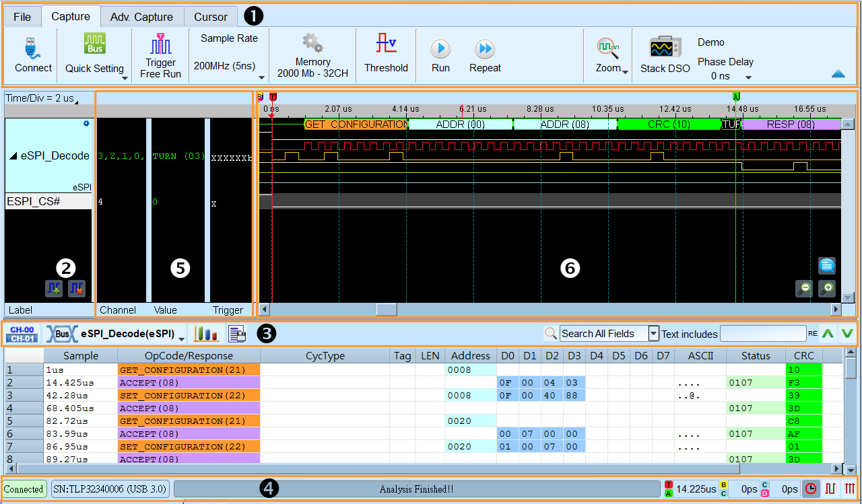Open the Adv. Capture tab
The image size is (862, 504).
(142, 16)
